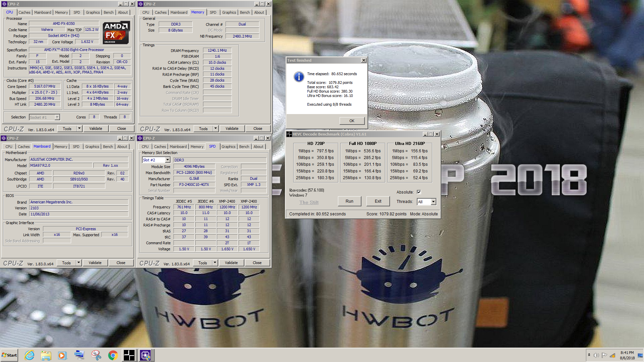Open SPD tab in DRAM Frequency CPU-Z window
Screen dimensions: 644x362
point(213,12)
